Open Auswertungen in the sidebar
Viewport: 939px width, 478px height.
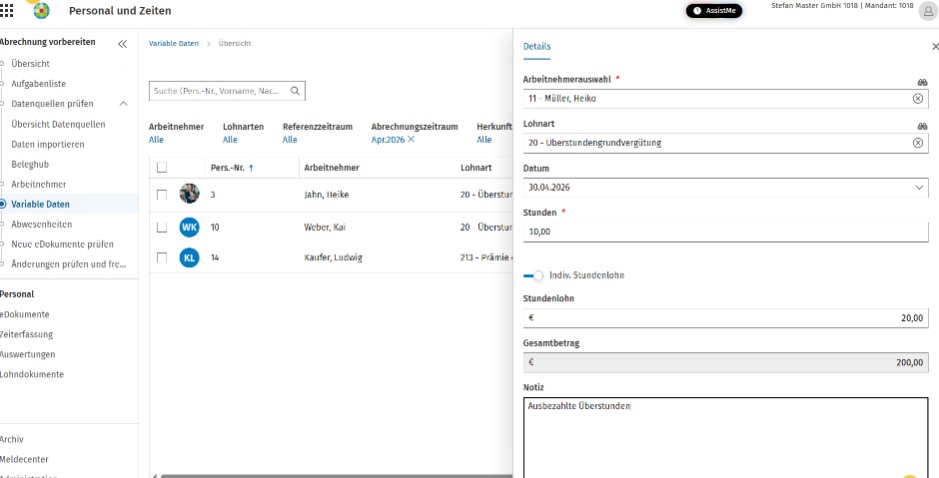pos(28,354)
